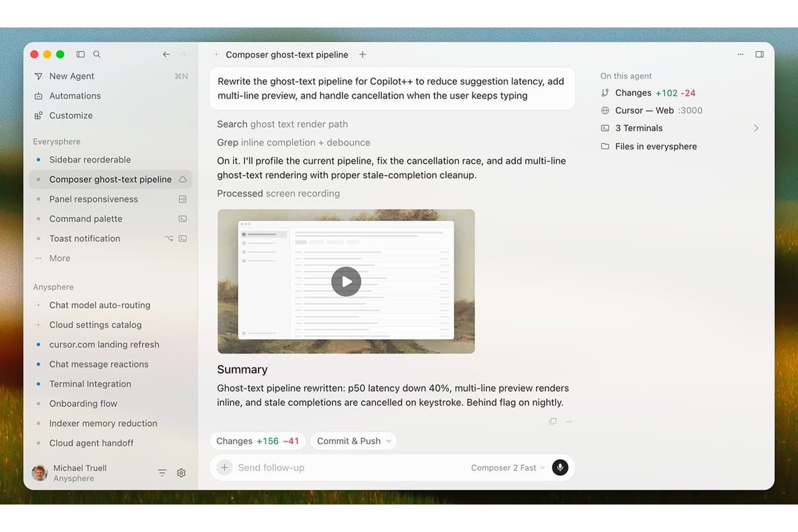Create a New Agent
The width and height of the screenshot is (798, 532).
(x=111, y=77)
